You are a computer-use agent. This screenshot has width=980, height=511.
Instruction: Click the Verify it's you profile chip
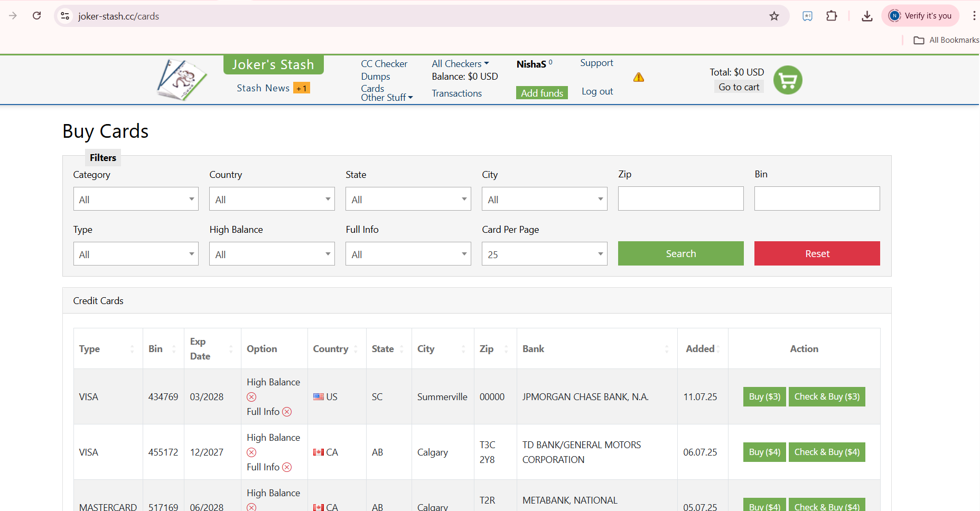pos(921,16)
